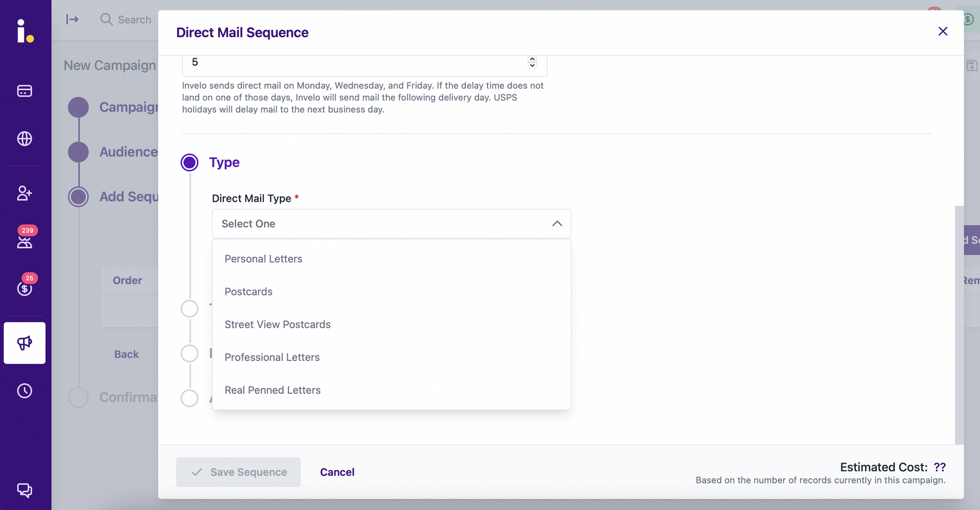Open the globe sidebar icon
The width and height of the screenshot is (980, 510).
[x=24, y=139]
